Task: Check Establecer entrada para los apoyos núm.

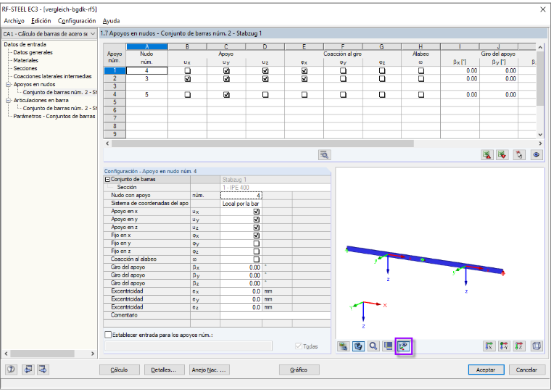Action: point(108,335)
